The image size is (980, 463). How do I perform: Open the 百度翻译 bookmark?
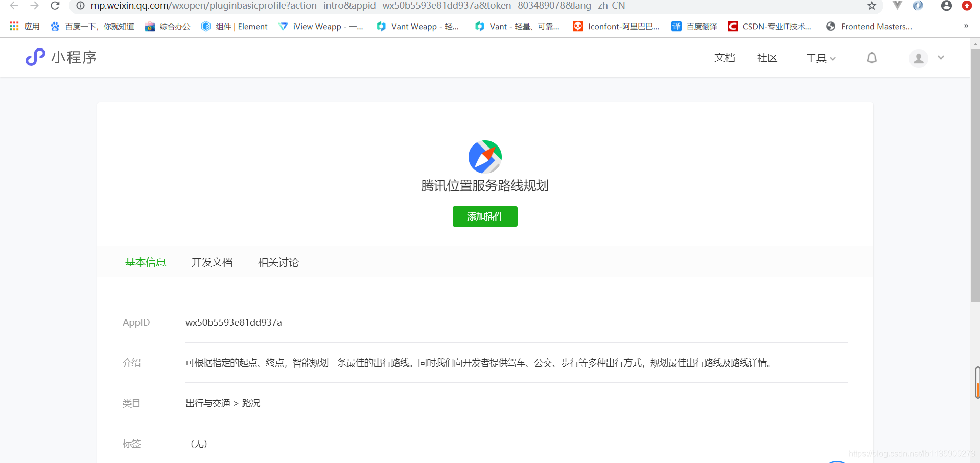point(694,27)
